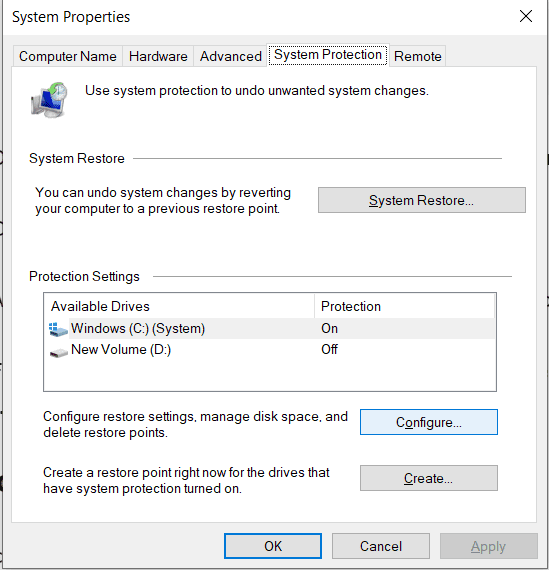Open the Hardware tab
This screenshot has height=570, width=549.
[158, 56]
